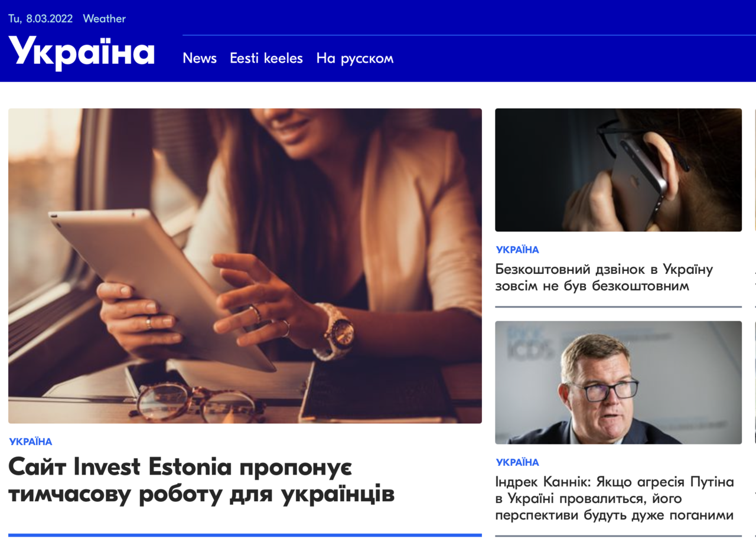Open the Invest Estonia temporary work headline
756x546 pixels.
[201, 480]
